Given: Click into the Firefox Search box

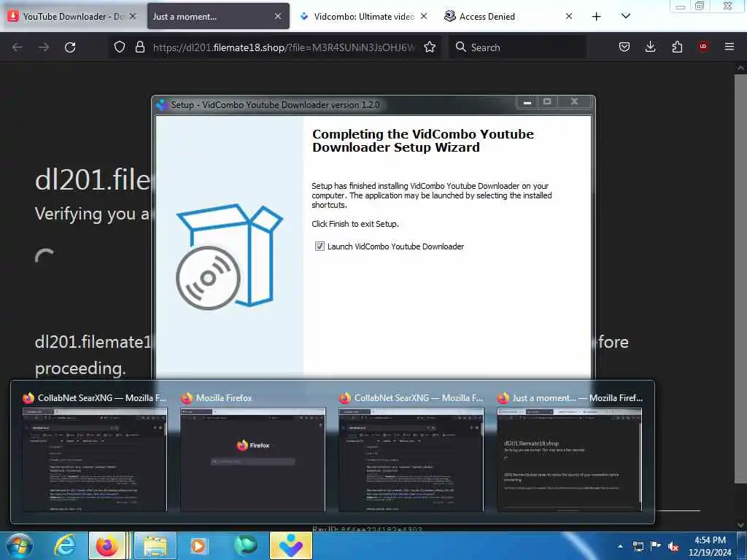Looking at the screenshot, I should [x=517, y=47].
